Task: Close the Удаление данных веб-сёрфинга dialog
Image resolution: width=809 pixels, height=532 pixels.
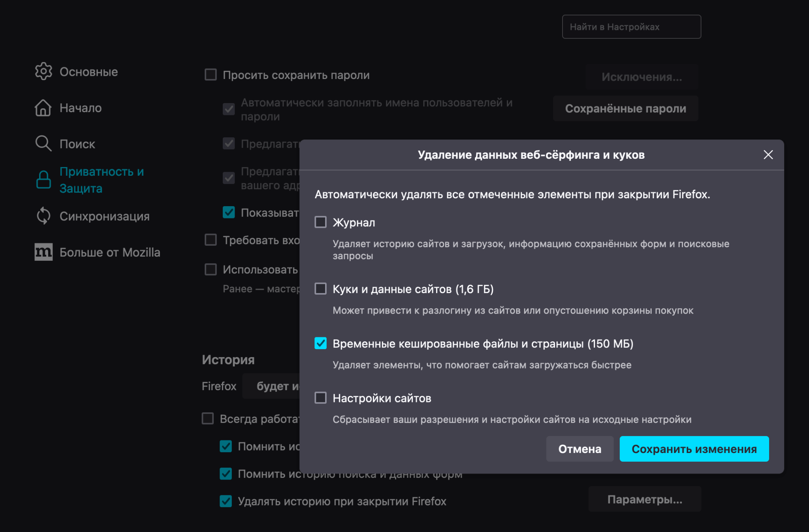Action: coord(768,154)
